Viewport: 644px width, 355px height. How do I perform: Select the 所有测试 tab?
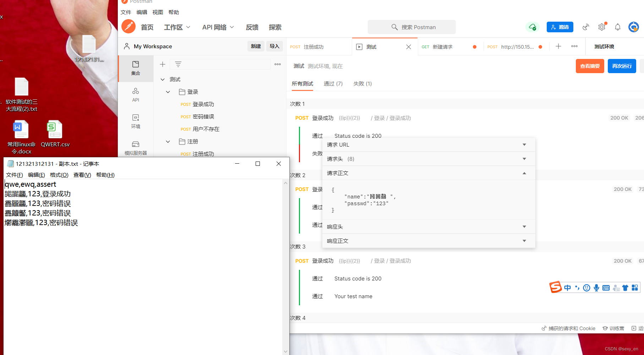coord(302,84)
